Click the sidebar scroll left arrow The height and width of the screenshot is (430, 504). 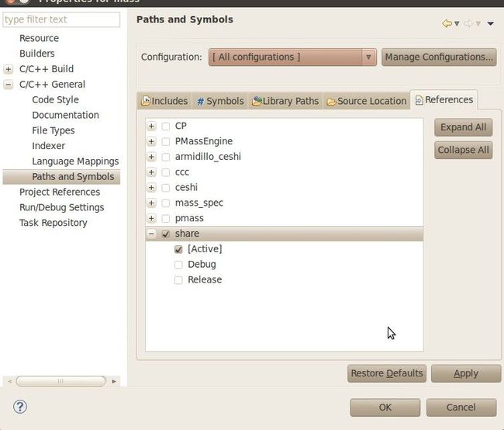click(9, 381)
